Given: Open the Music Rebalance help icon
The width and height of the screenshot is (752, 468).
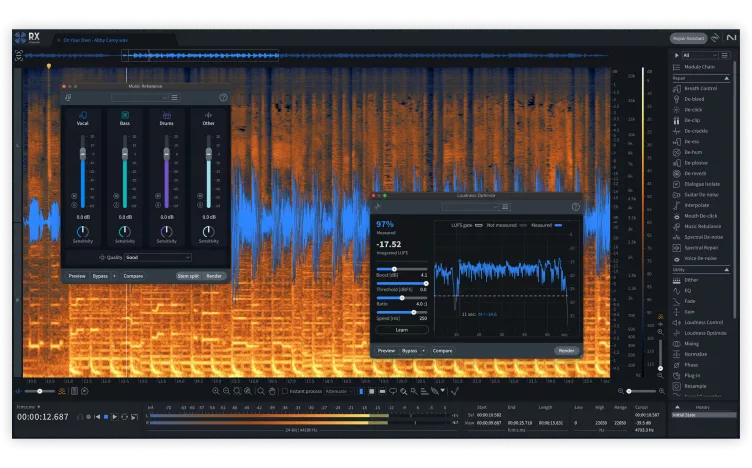Looking at the screenshot, I should (223, 97).
